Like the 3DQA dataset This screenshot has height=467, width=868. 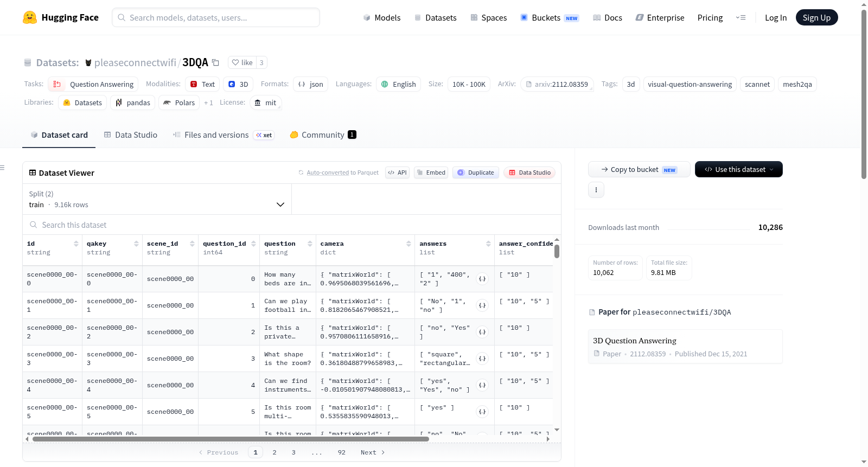[x=242, y=62]
